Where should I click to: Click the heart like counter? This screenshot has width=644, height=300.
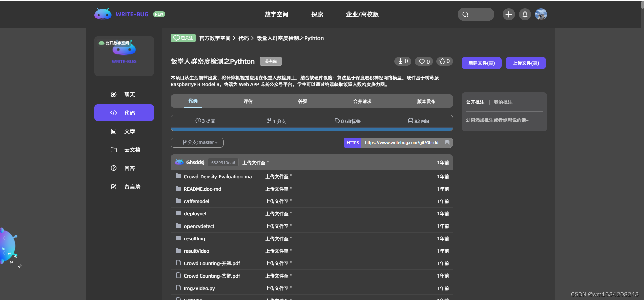424,61
